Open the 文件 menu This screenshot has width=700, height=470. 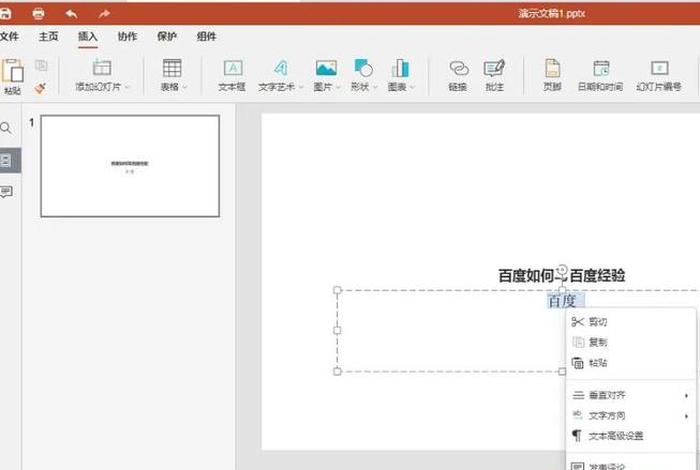pos(9,37)
